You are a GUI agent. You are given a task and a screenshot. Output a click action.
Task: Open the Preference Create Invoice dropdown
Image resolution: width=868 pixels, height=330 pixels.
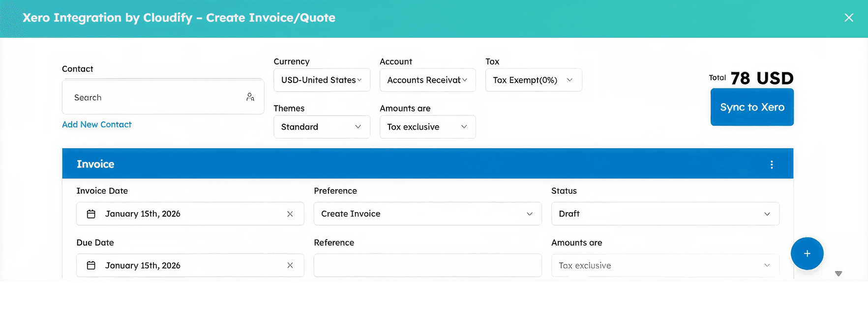[x=427, y=214]
